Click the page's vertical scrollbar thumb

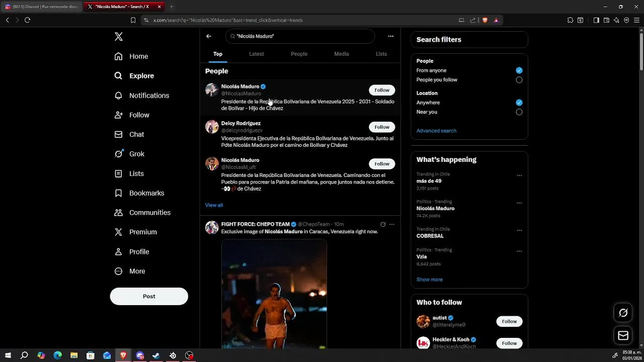tap(641, 52)
